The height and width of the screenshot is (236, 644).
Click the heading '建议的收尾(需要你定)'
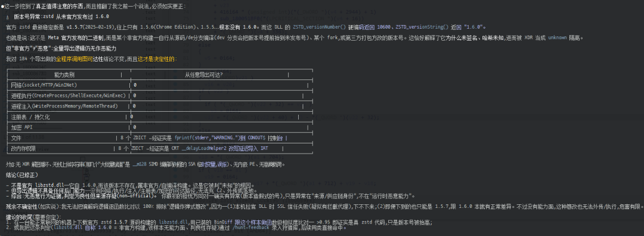pyautogui.click(x=33, y=217)
